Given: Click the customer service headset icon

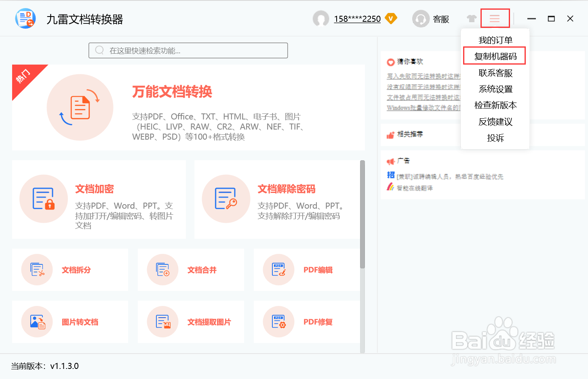Looking at the screenshot, I should pyautogui.click(x=421, y=19).
